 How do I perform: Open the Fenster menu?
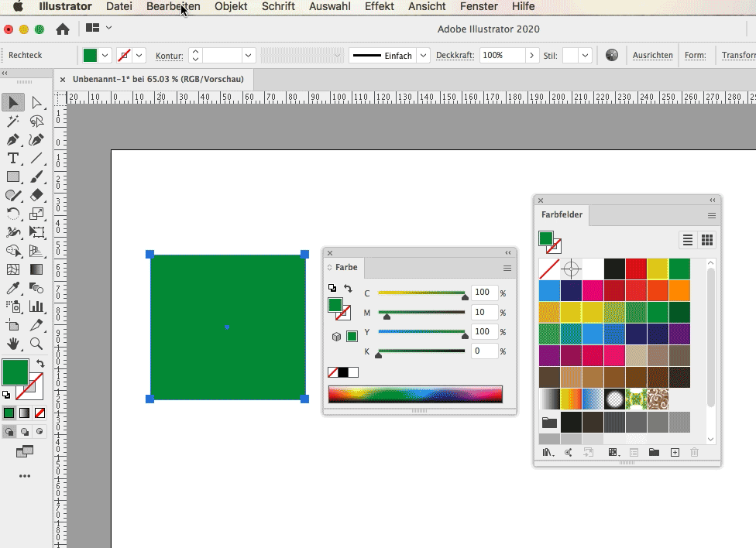click(478, 6)
